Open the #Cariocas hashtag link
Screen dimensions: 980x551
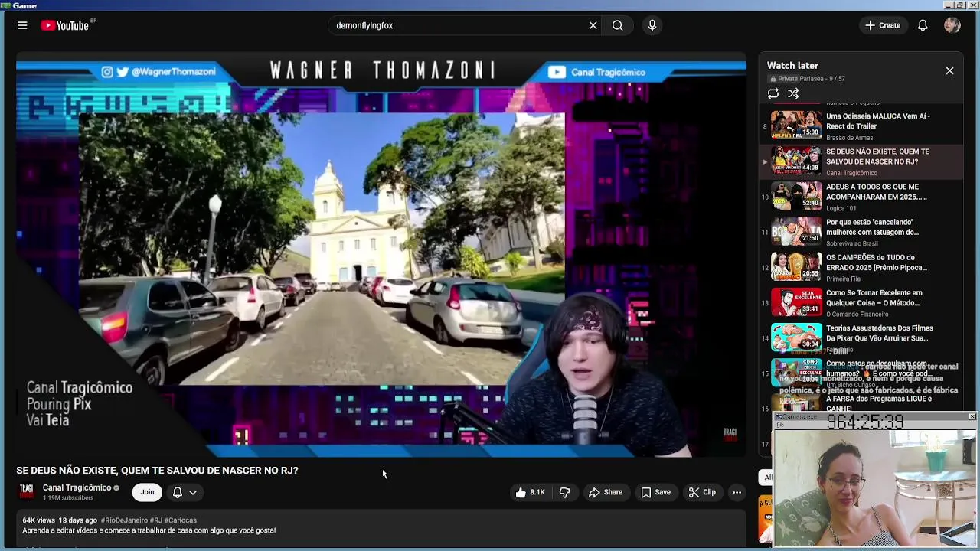point(181,520)
